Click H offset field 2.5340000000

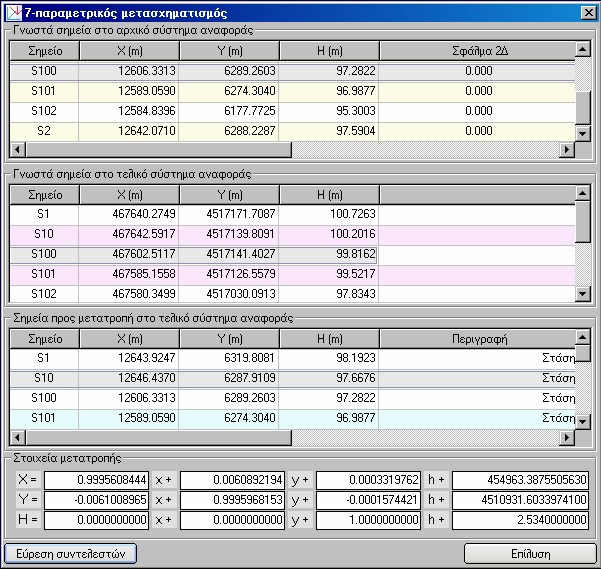point(521,520)
